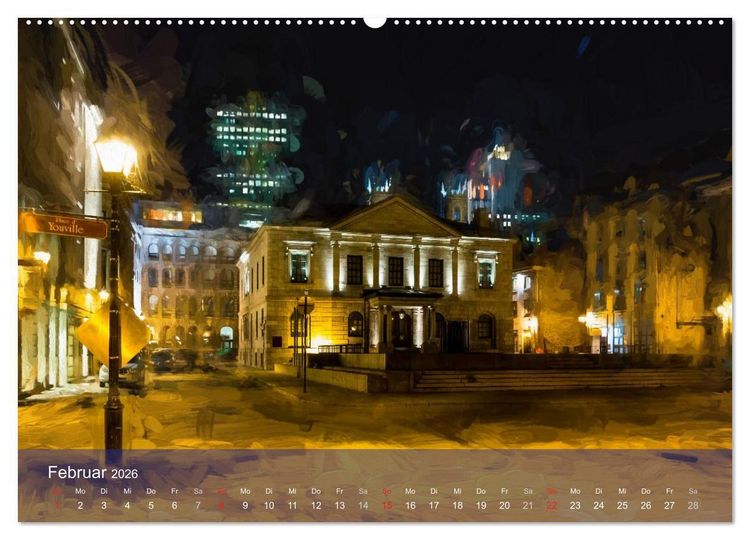Select date 14 in the calendar row
The image size is (750, 540).
click(x=363, y=505)
